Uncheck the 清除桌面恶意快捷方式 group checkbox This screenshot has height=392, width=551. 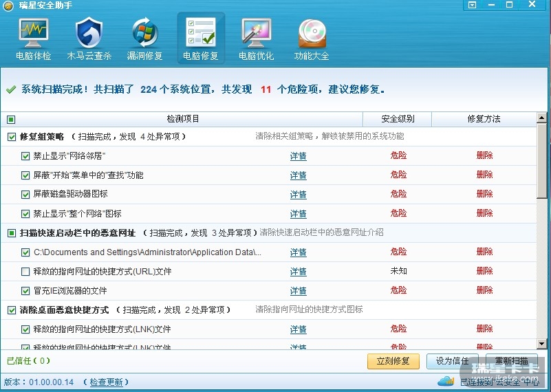tap(12, 310)
